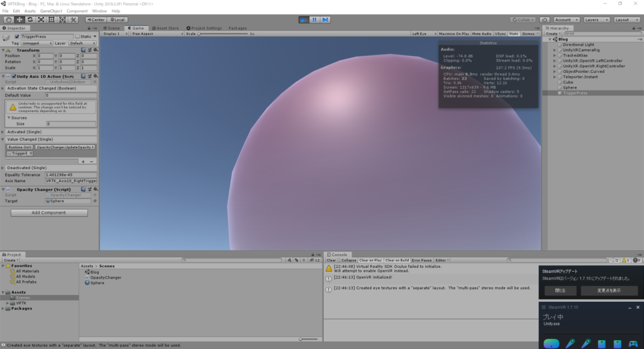Lock the Inspector panel

click(x=89, y=28)
